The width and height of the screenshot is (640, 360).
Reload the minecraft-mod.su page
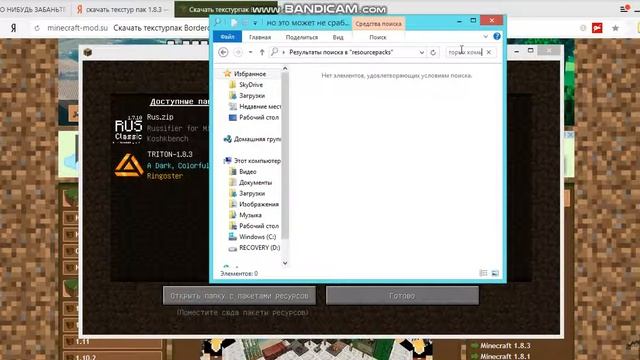click(37, 28)
